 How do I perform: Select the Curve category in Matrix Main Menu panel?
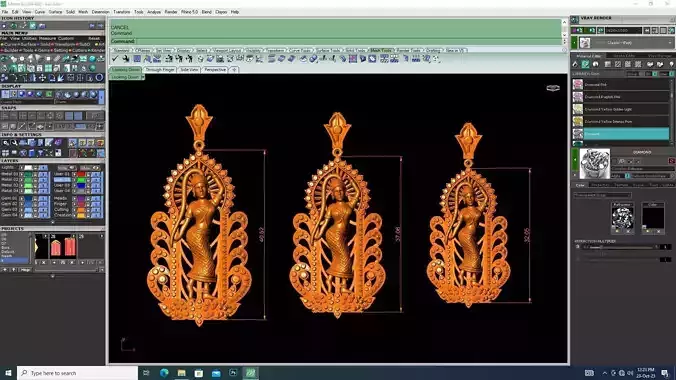[x=10, y=44]
